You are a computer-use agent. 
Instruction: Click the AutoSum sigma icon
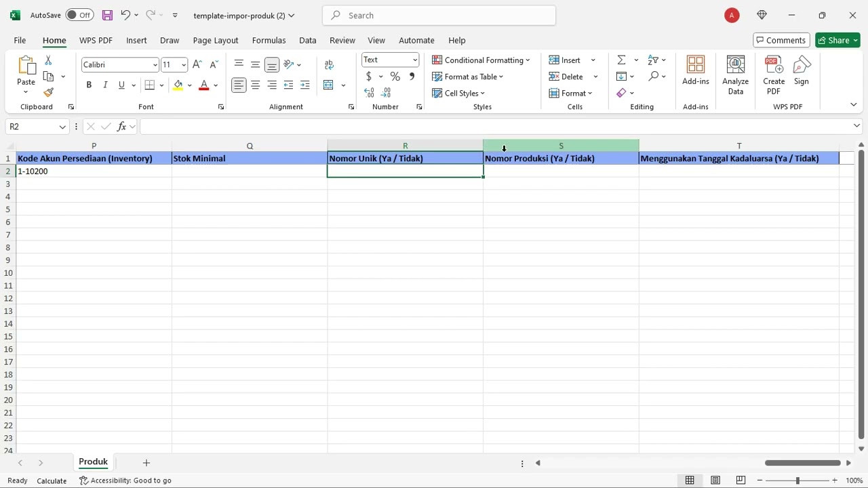click(x=621, y=60)
